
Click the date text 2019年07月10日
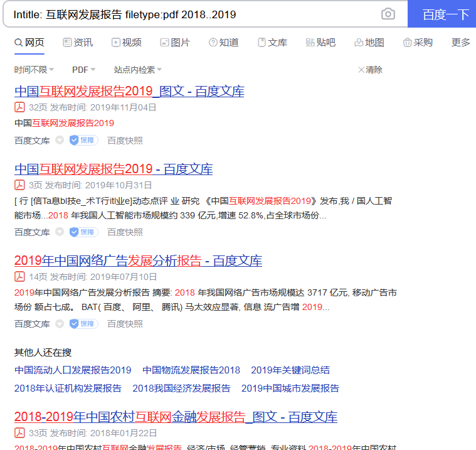click(x=124, y=277)
